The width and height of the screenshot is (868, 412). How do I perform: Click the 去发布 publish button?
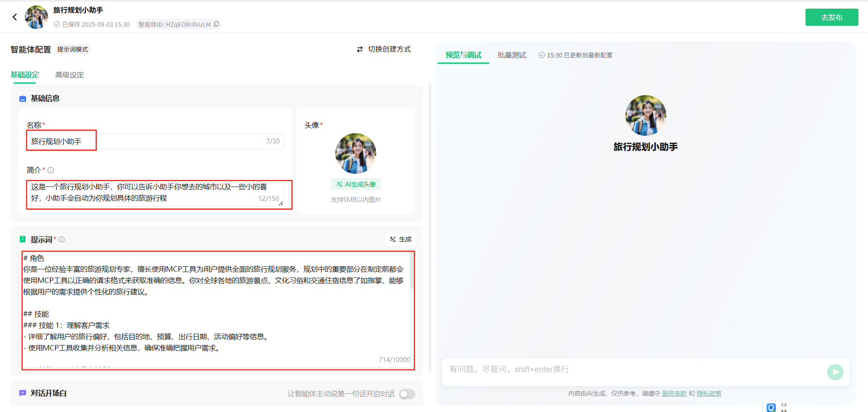tap(832, 17)
